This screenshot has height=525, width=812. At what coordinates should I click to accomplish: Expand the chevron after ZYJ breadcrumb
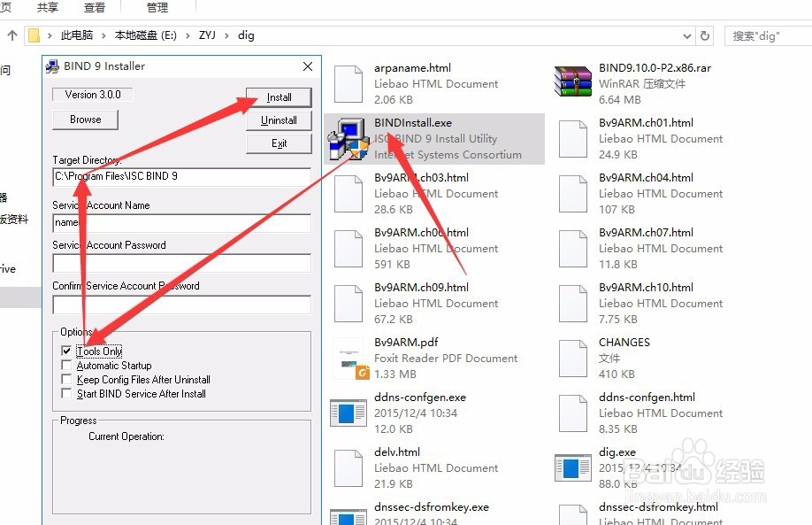(226, 35)
